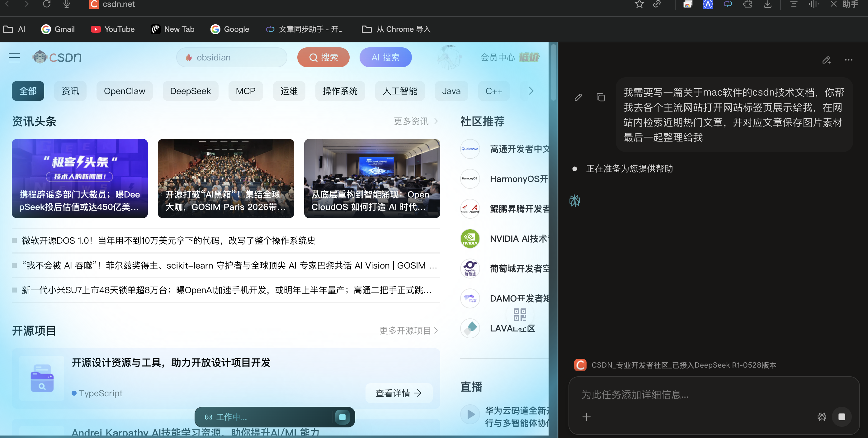Screen dimensions: 868x438
Task: Open the user avatar profile
Action: tap(449, 57)
